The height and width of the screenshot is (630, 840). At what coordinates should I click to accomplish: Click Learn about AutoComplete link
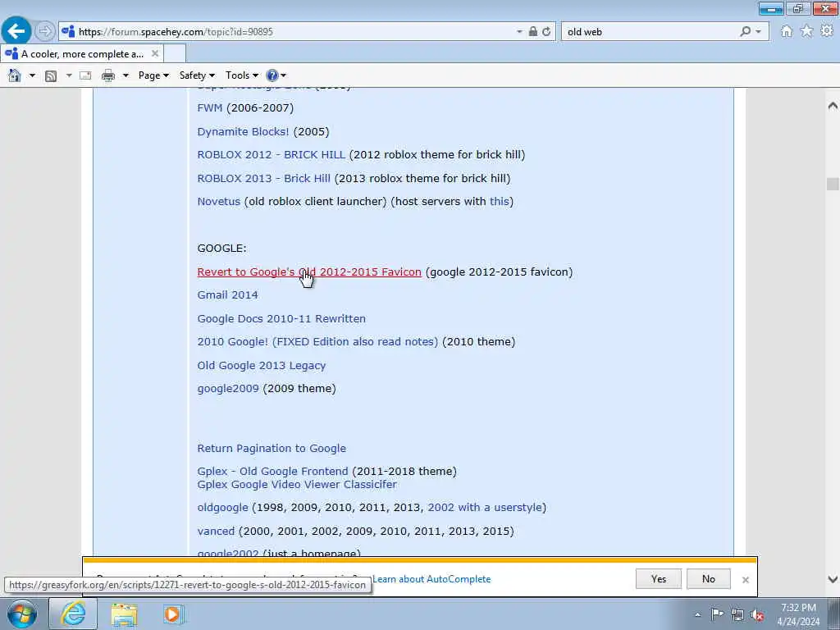pos(431,579)
